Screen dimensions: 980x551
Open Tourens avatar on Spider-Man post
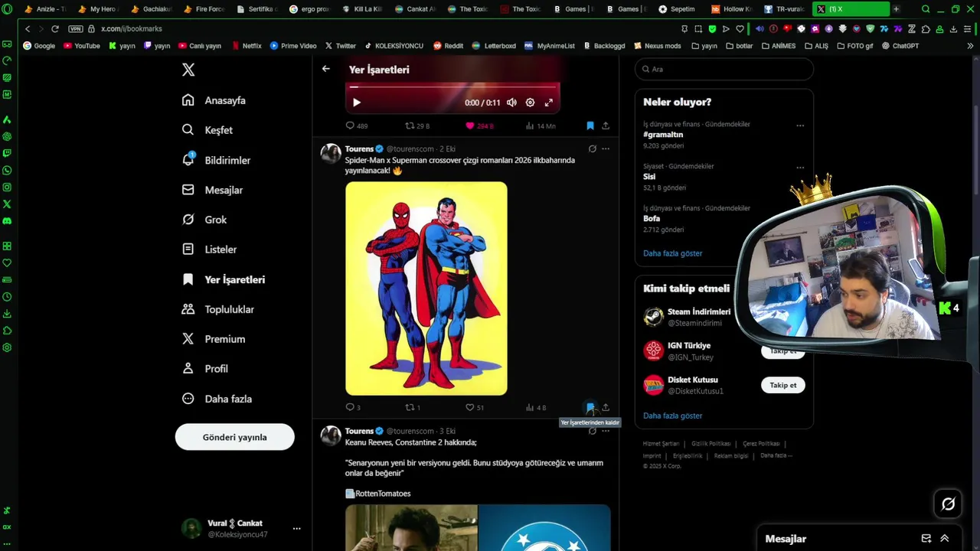(331, 153)
